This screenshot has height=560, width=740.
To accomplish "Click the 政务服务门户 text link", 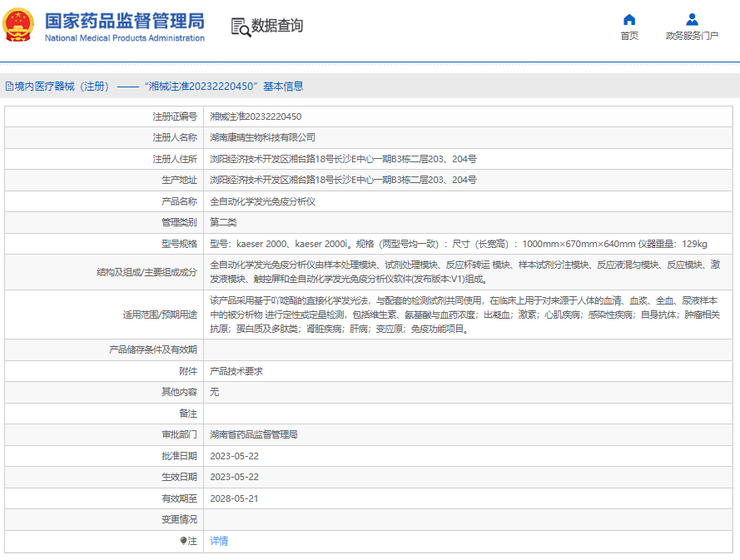I will 692,36.
